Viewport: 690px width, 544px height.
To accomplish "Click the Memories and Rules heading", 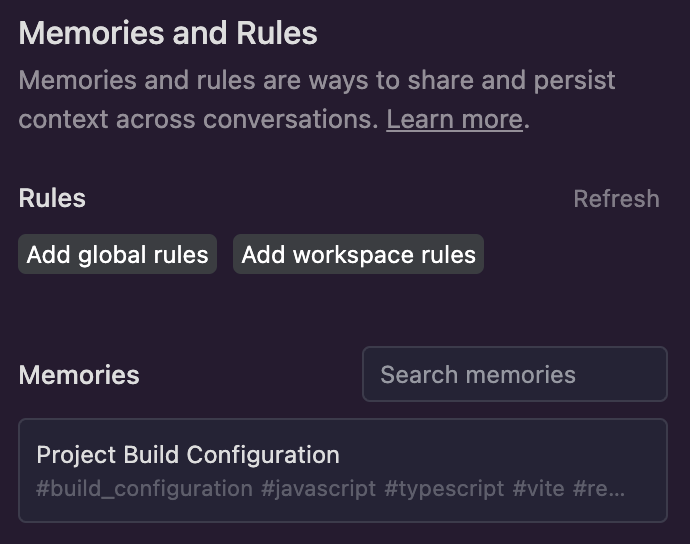I will point(168,34).
